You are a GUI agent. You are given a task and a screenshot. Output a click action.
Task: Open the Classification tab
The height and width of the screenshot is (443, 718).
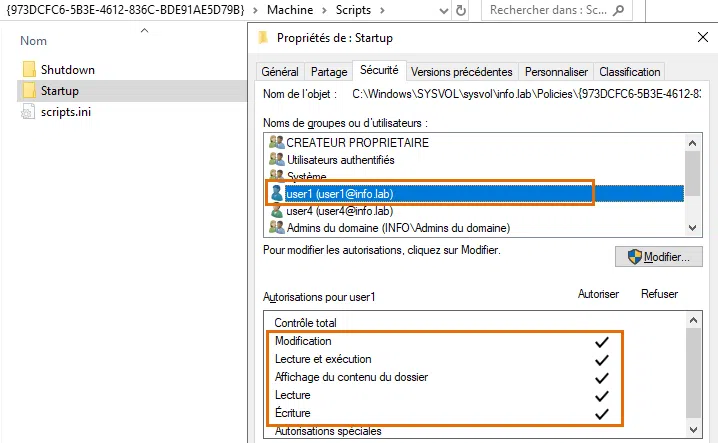click(x=630, y=72)
